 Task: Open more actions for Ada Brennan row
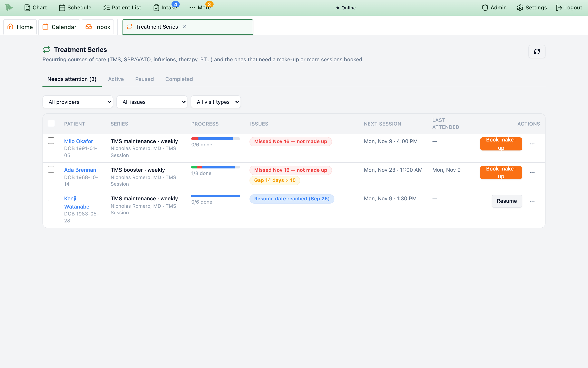pos(532,173)
